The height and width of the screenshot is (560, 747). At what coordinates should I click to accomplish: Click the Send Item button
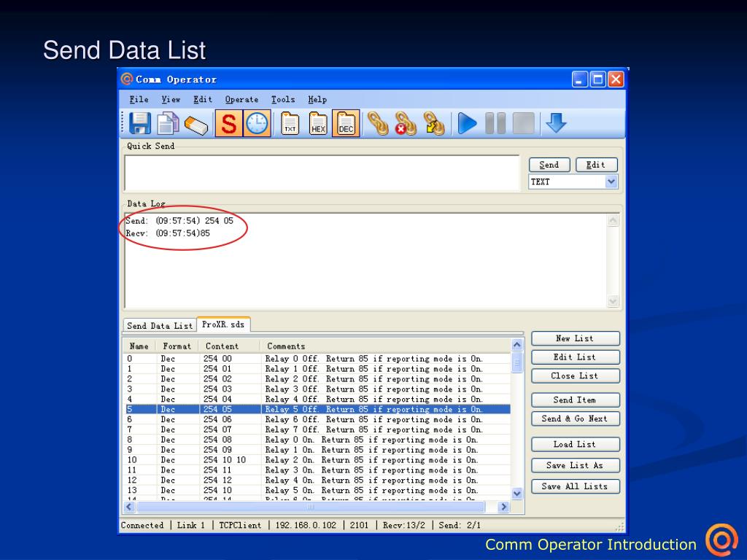576,400
